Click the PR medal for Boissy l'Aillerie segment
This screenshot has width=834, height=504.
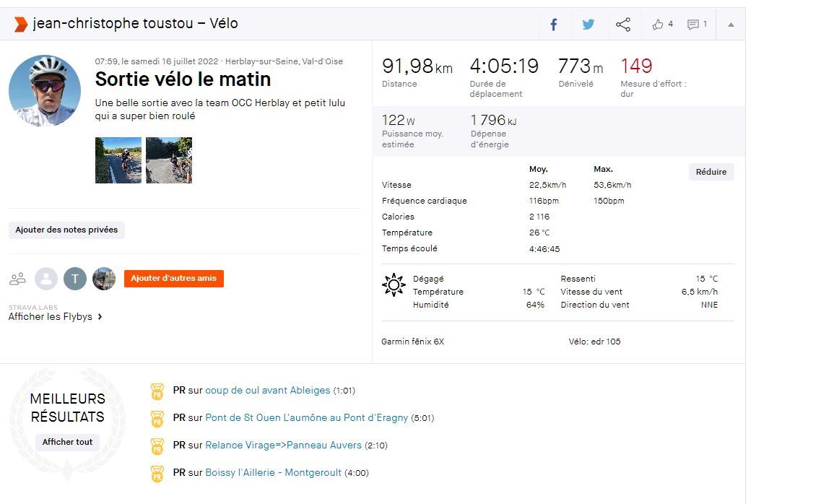(157, 474)
